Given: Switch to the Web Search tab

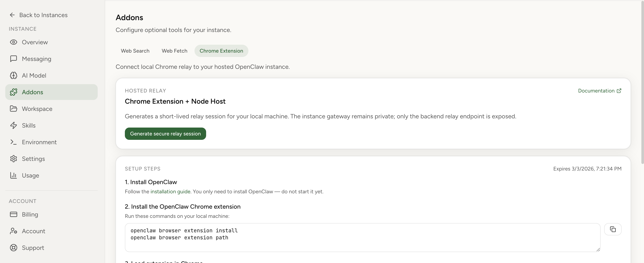Looking at the screenshot, I should [135, 51].
